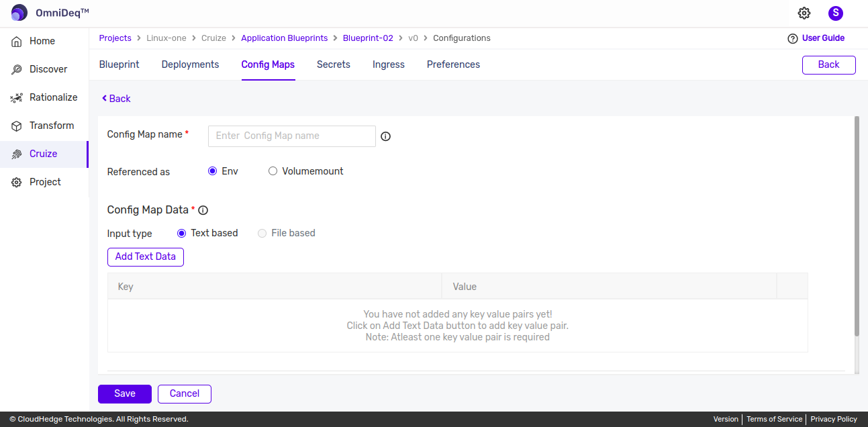This screenshot has height=427, width=868.
Task: Click the Cruize sidebar icon
Action: 17,154
